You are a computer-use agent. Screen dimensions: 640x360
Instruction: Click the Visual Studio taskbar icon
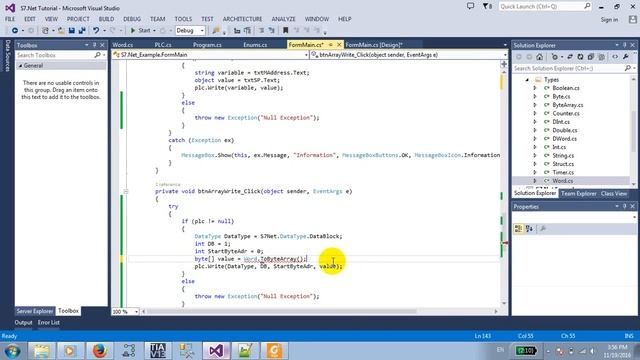pyautogui.click(x=216, y=351)
